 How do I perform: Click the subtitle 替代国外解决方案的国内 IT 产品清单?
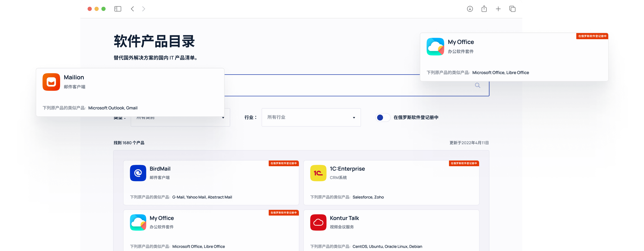tap(155, 58)
